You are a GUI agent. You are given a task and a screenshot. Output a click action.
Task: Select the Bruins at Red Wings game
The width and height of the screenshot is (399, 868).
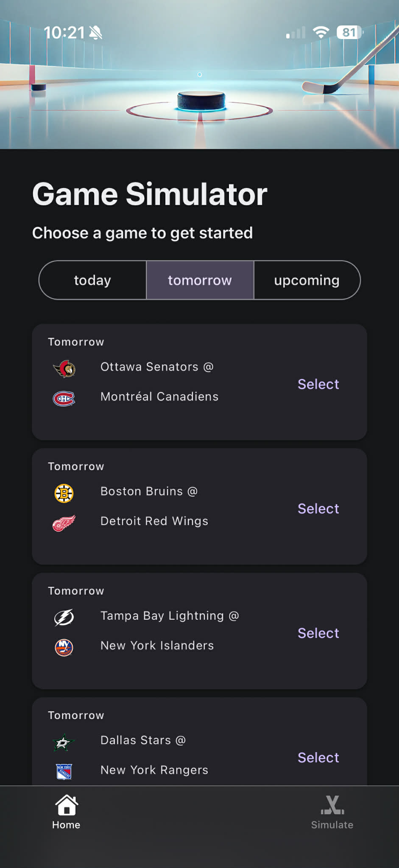[318, 508]
